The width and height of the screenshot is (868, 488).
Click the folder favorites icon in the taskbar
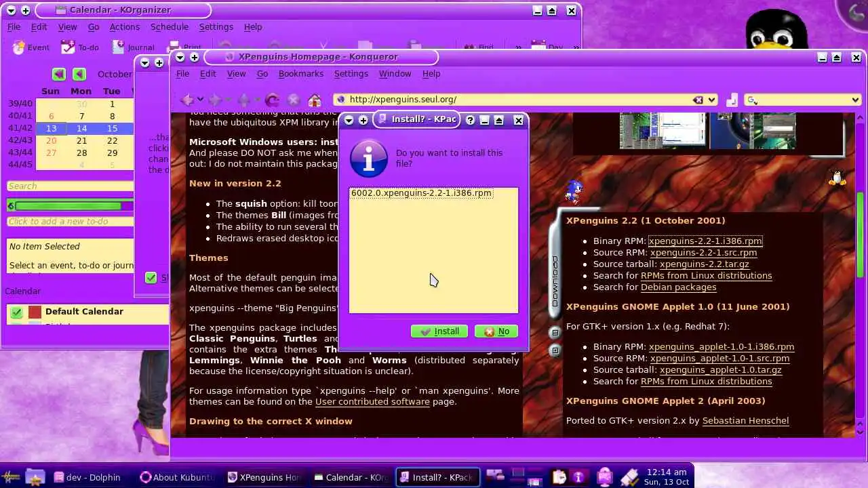point(35,476)
